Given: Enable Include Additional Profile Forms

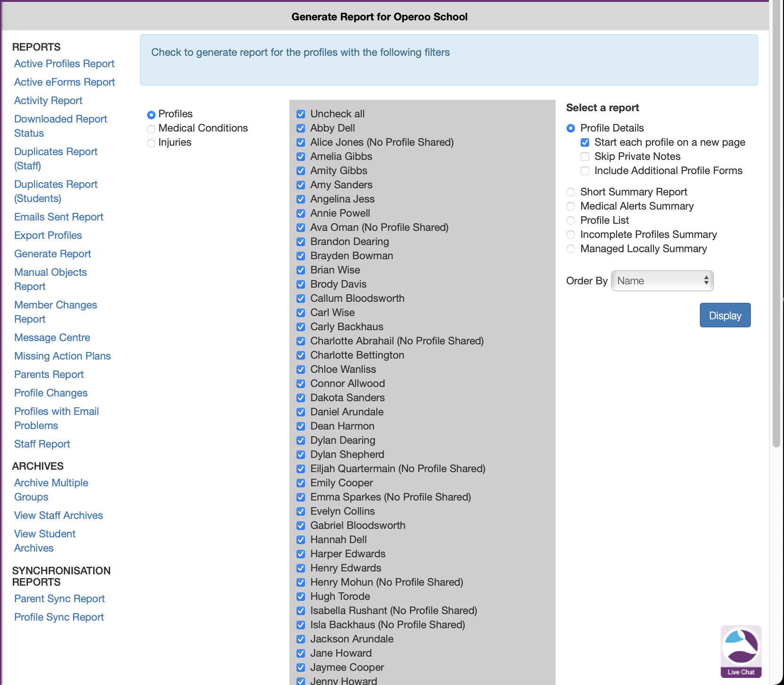Looking at the screenshot, I should click(x=585, y=171).
